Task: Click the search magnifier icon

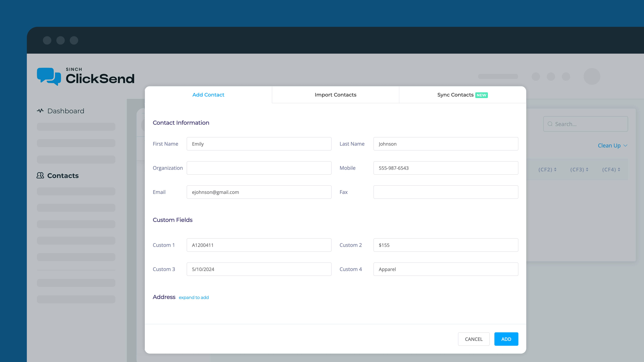Action: [x=550, y=124]
